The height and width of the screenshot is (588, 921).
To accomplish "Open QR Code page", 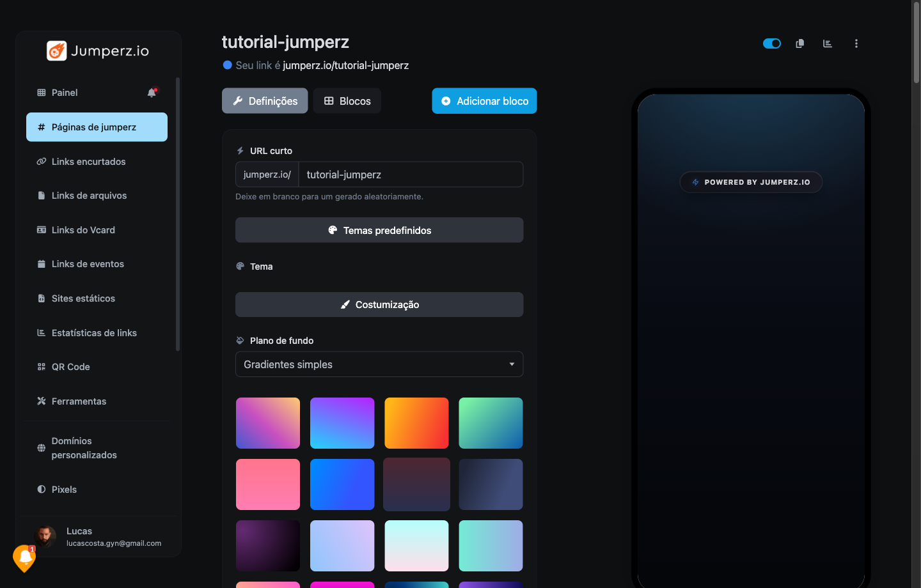I will coord(97,367).
